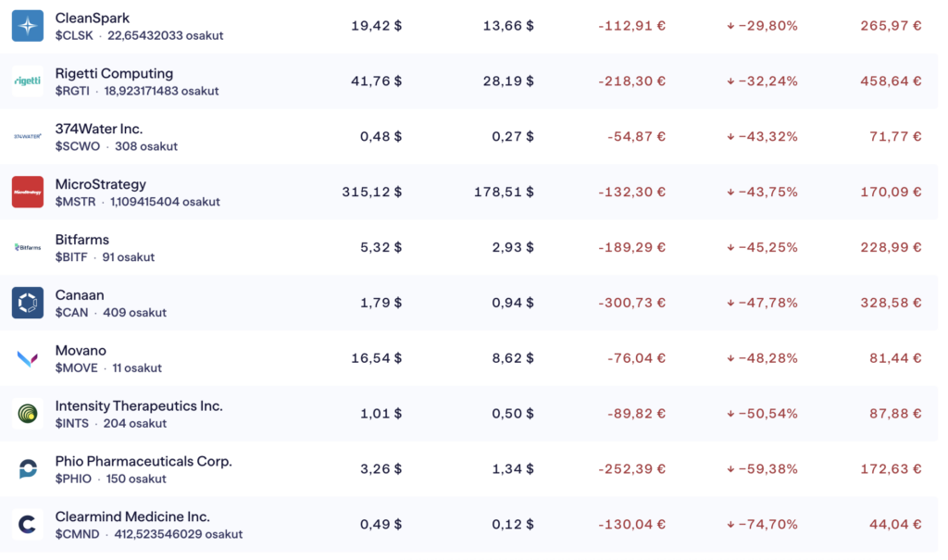Image resolution: width=948 pixels, height=560 pixels.
Task: Open the Rigetti Computing name link
Action: (114, 73)
